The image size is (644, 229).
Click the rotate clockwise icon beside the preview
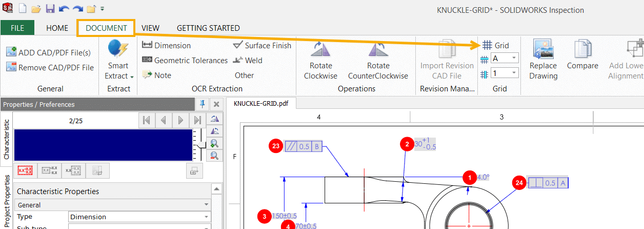[215, 119]
